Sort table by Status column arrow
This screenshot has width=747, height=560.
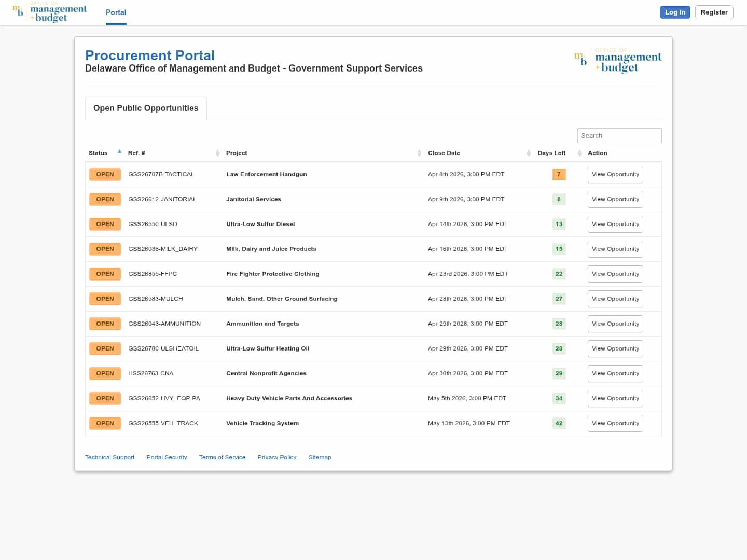click(119, 152)
